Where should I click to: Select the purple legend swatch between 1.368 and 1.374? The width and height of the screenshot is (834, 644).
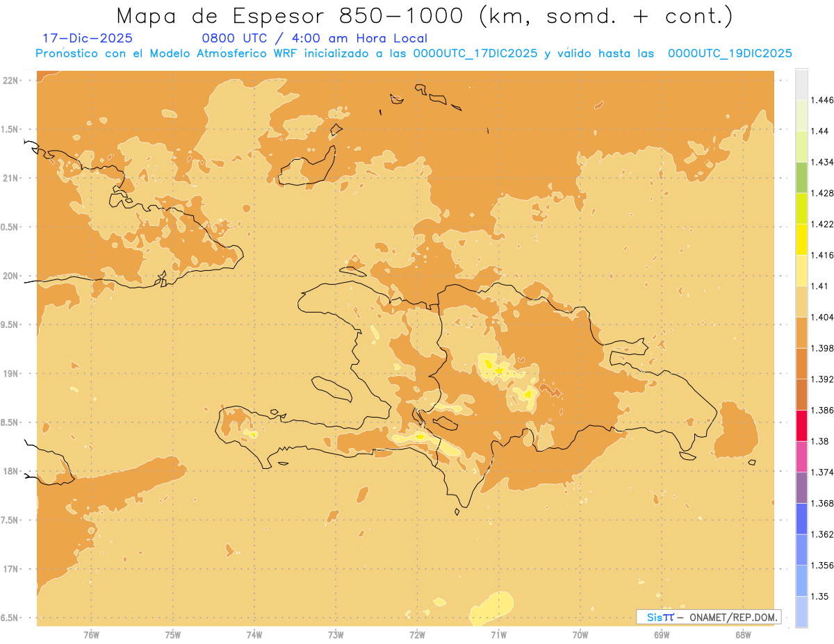click(x=801, y=488)
